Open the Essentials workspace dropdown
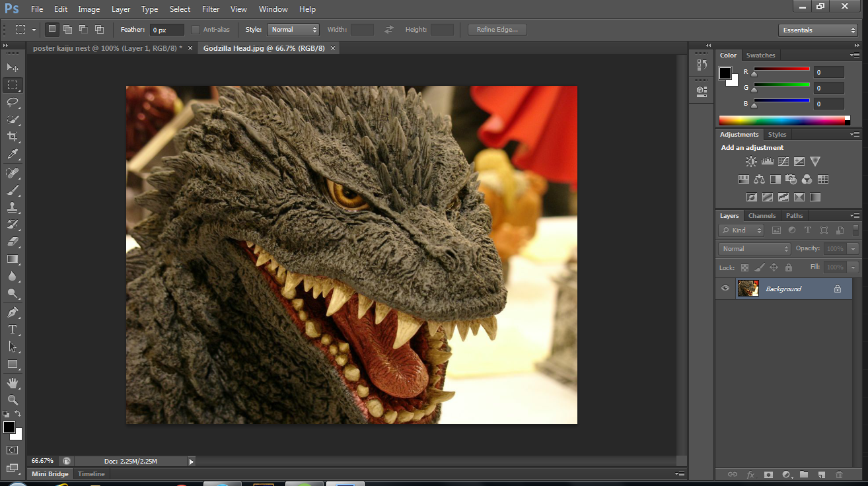Image resolution: width=868 pixels, height=486 pixels. click(x=818, y=30)
